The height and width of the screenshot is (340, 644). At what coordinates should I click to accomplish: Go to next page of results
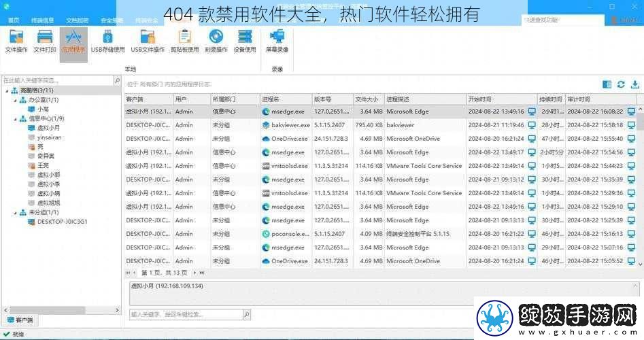[x=194, y=273]
